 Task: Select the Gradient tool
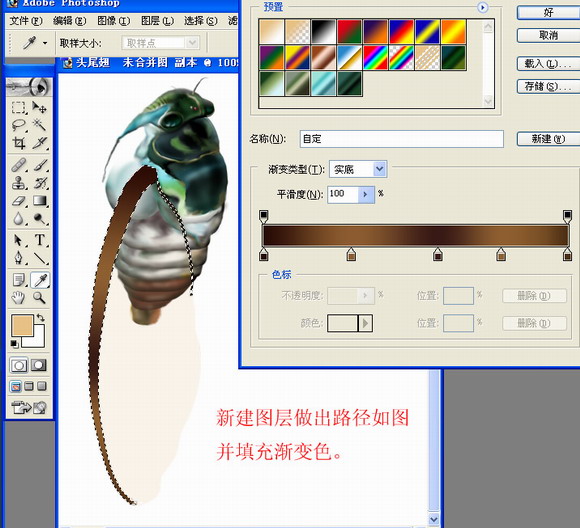pos(39,201)
